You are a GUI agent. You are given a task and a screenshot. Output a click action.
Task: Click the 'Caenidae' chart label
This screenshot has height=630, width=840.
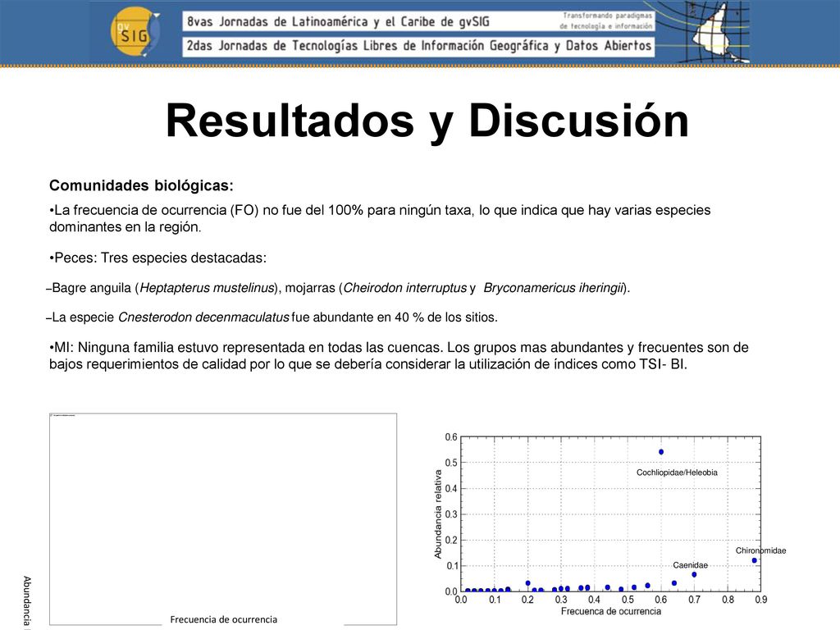(x=690, y=565)
